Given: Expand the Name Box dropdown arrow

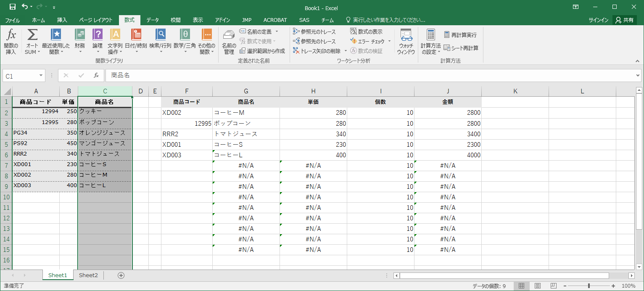Looking at the screenshot, I should [x=41, y=76].
